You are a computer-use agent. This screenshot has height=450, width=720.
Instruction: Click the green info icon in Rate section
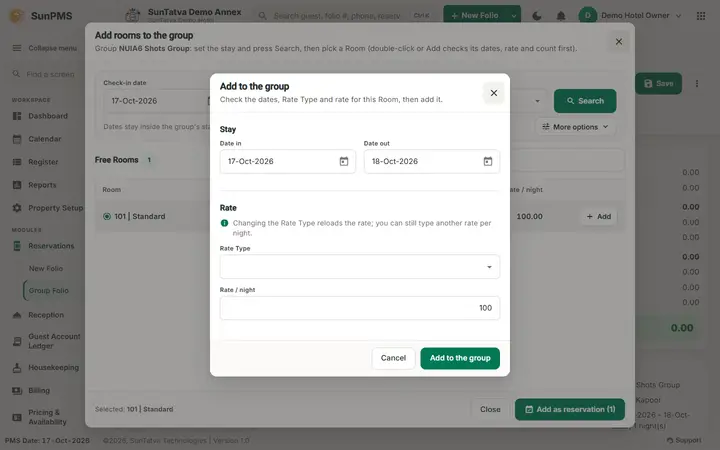[224, 223]
